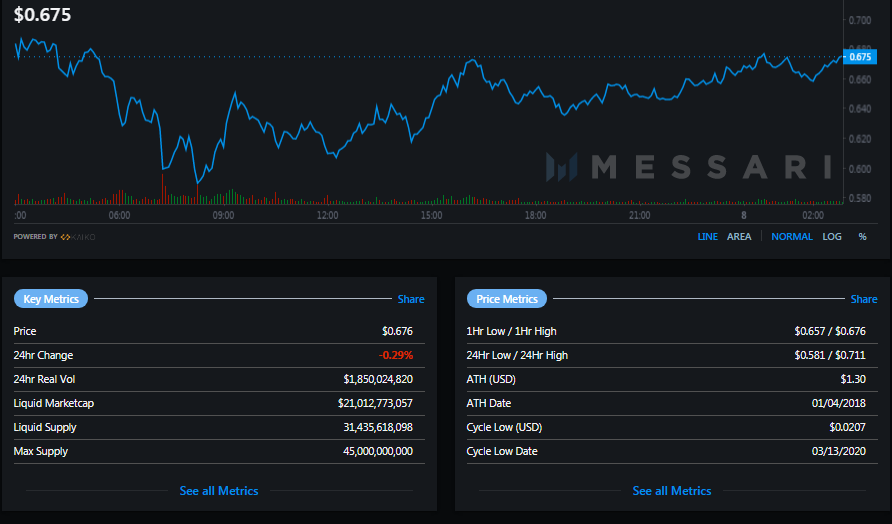Click the Max Supply value 45,000,000,000
Viewport: 892px width, 524px height.
coord(378,451)
